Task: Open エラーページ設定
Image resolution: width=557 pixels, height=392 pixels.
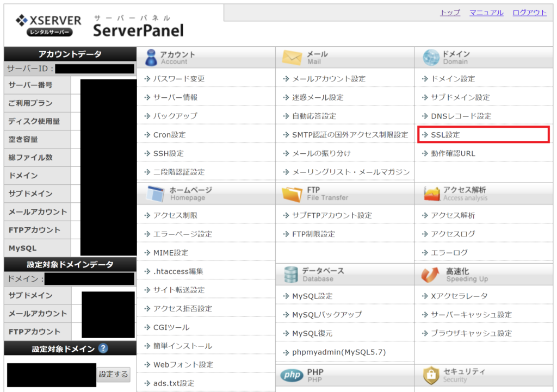Action: [183, 234]
